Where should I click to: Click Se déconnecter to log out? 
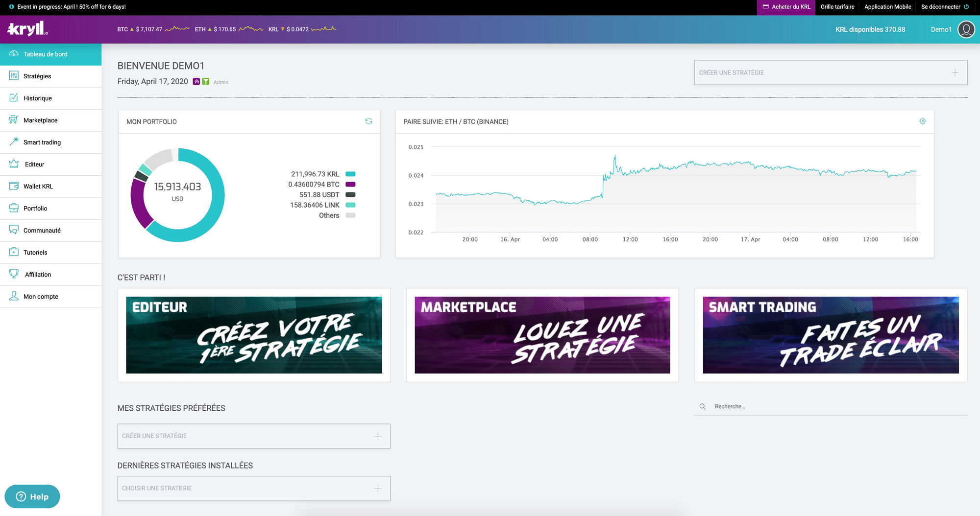pyautogui.click(x=940, y=7)
